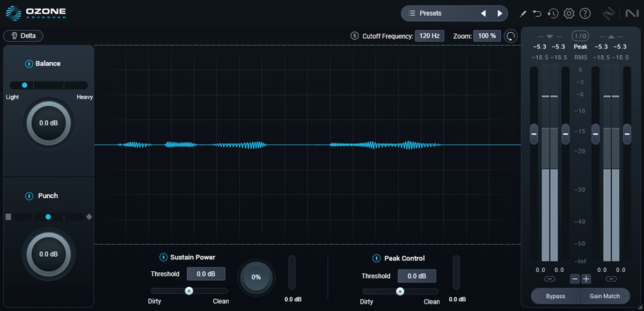Click the help question mark icon

click(x=585, y=13)
